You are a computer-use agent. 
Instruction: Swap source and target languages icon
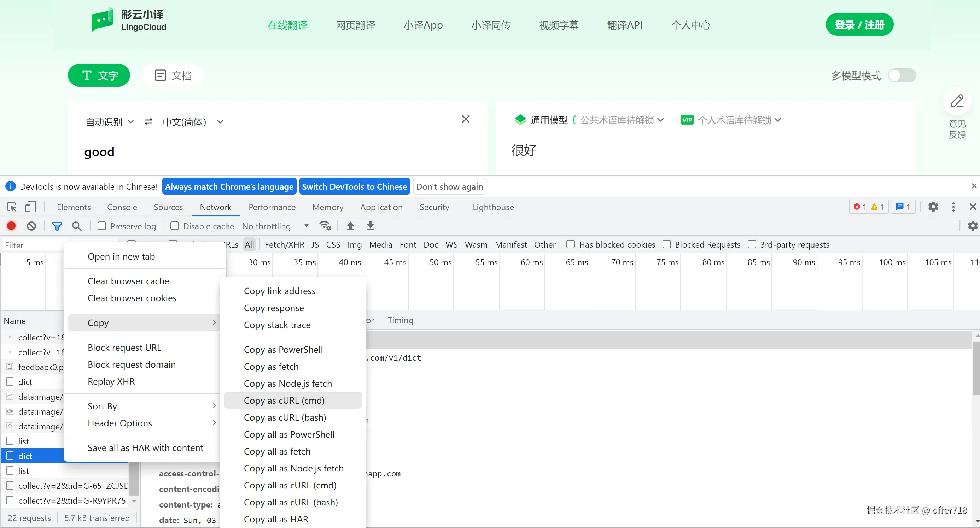(148, 121)
